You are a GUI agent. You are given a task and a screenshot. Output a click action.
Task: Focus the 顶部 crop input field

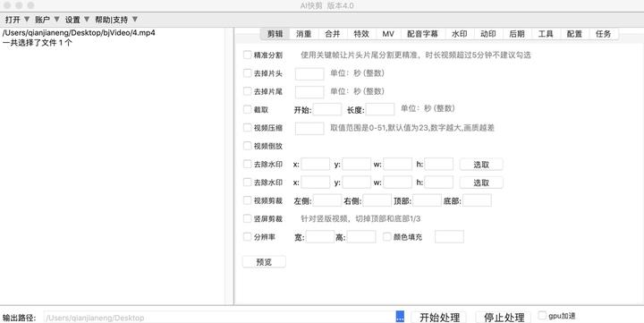tap(428, 200)
